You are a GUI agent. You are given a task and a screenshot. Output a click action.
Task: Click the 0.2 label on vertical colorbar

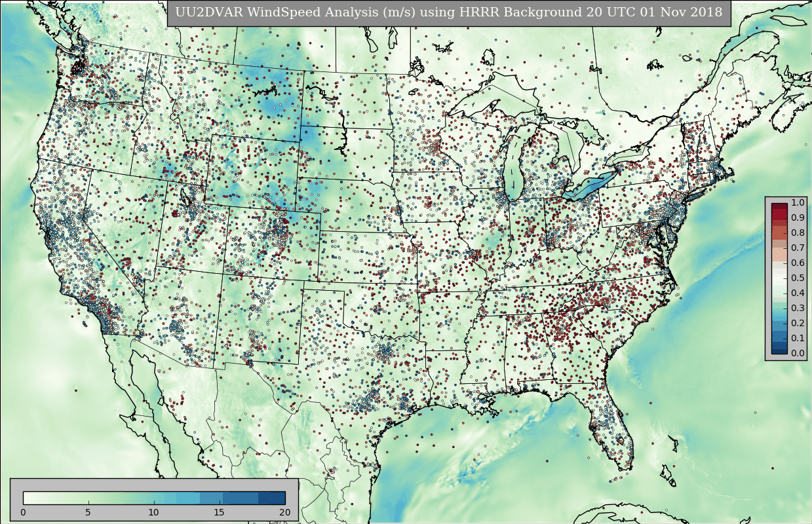(798, 323)
